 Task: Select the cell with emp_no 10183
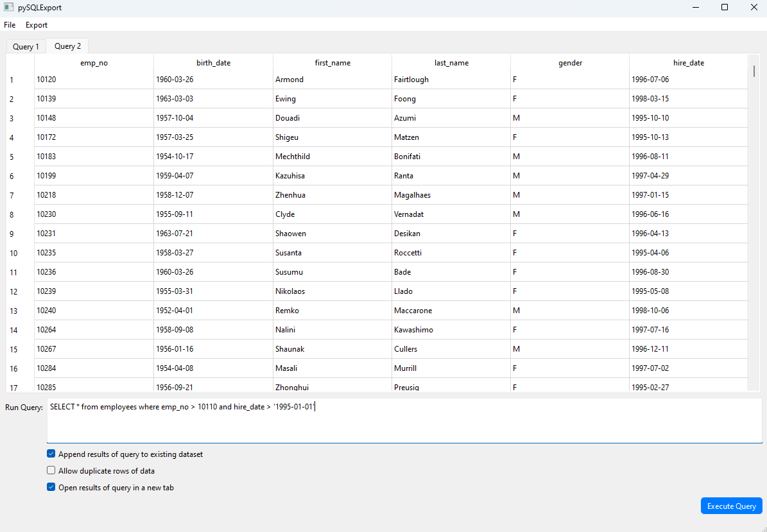point(94,157)
